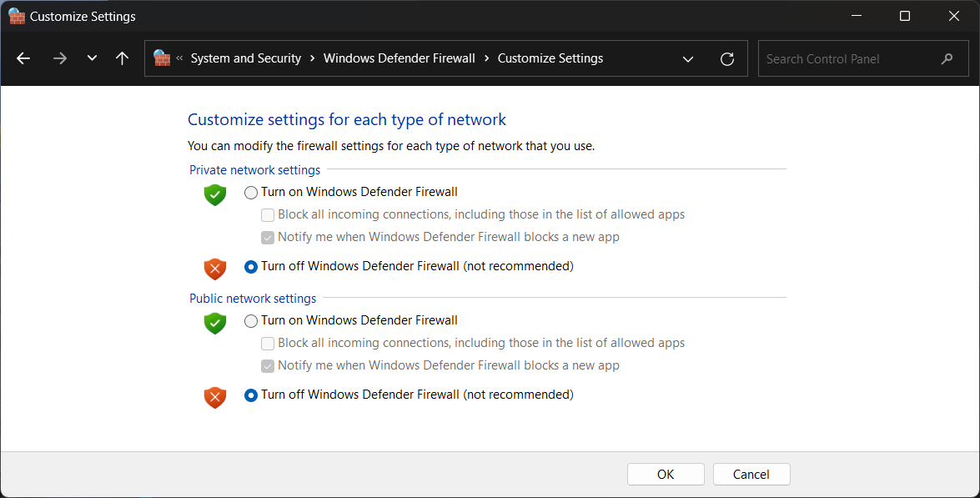Open System and Security breadcrumb
The height and width of the screenshot is (498, 980).
point(245,58)
